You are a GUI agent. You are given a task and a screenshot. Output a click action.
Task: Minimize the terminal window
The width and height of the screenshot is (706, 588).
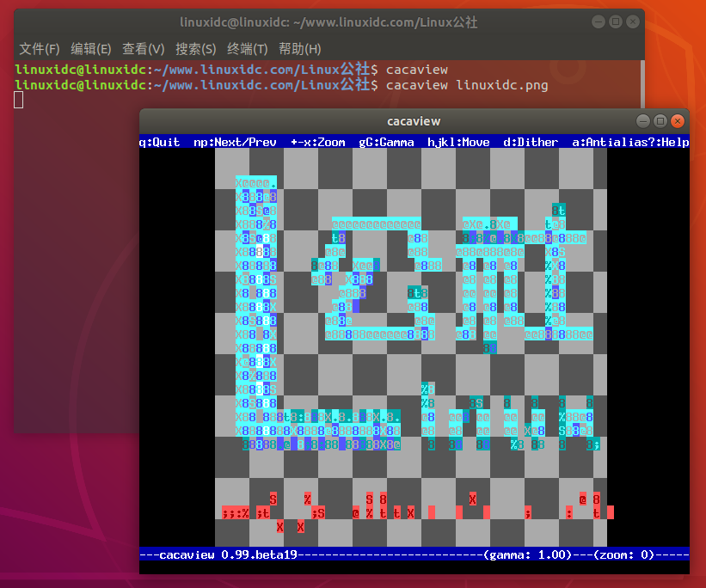(x=598, y=21)
